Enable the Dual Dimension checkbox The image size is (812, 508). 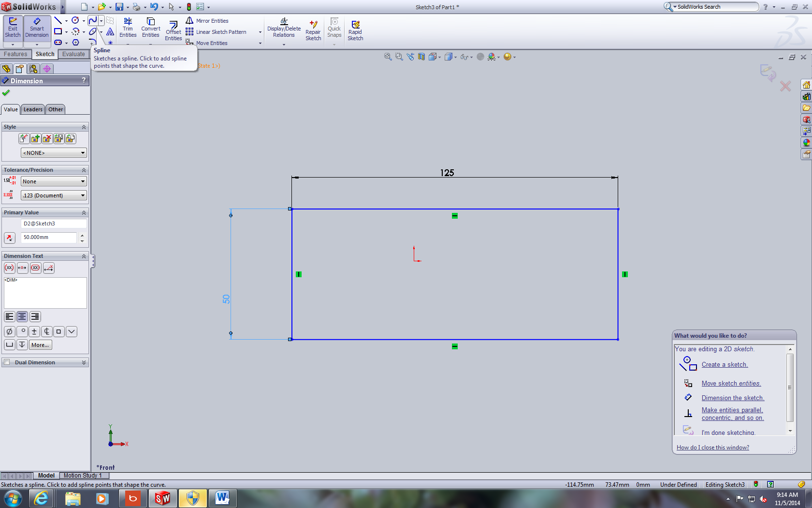point(7,362)
